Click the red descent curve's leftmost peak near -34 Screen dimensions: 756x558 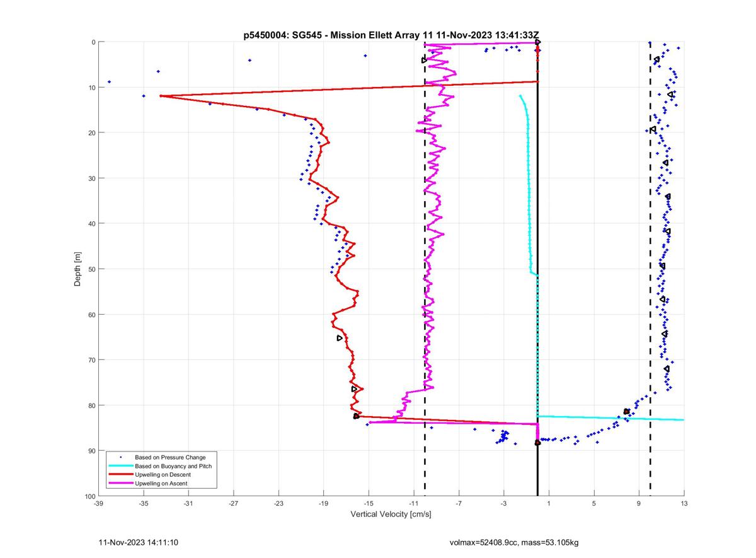(x=162, y=96)
